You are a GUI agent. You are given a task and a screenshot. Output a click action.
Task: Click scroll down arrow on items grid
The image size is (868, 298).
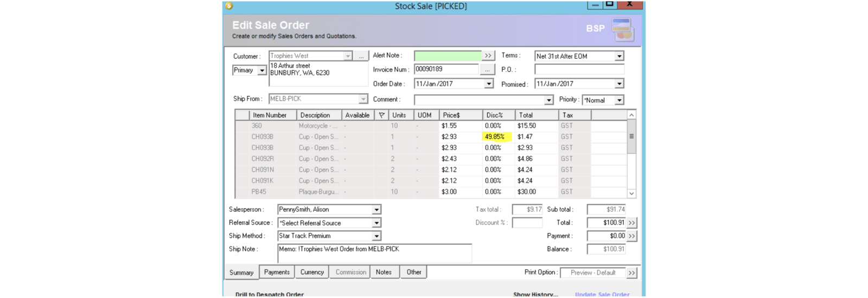(x=631, y=193)
